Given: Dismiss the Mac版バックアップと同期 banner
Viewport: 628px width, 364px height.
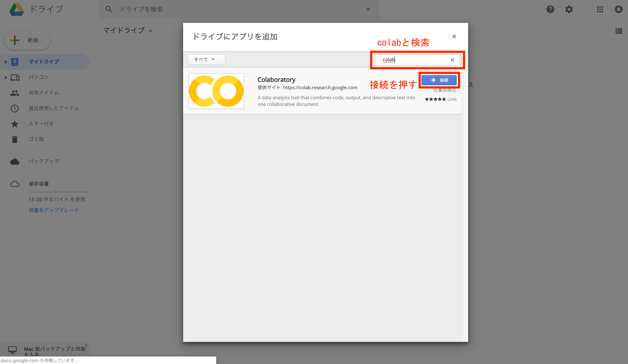Looking at the screenshot, I should 86,345.
